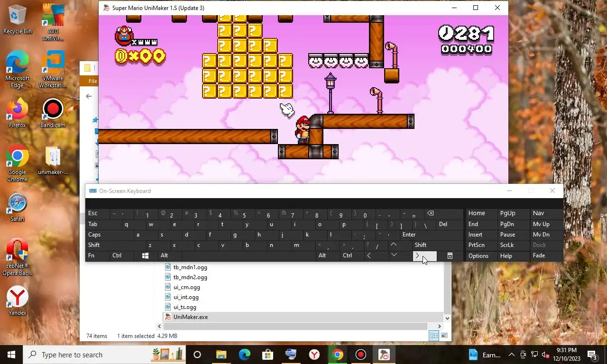Click the context menu key on On-Screen Keyboard
The height and width of the screenshot is (364, 607).
pyautogui.click(x=450, y=255)
